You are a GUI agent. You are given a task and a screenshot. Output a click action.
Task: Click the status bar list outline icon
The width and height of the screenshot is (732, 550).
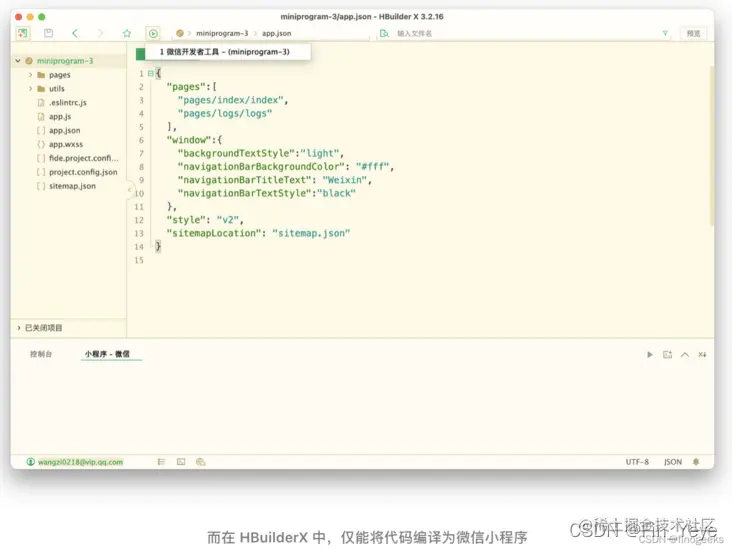click(x=162, y=462)
